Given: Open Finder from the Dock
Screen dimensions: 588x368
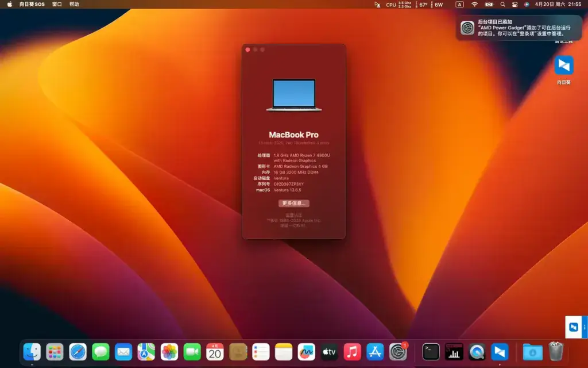Looking at the screenshot, I should pyautogui.click(x=32, y=352).
